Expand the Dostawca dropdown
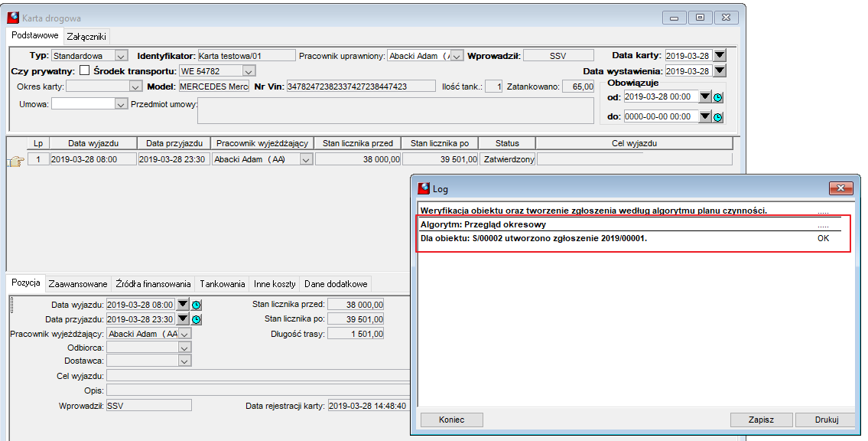 [x=185, y=361]
